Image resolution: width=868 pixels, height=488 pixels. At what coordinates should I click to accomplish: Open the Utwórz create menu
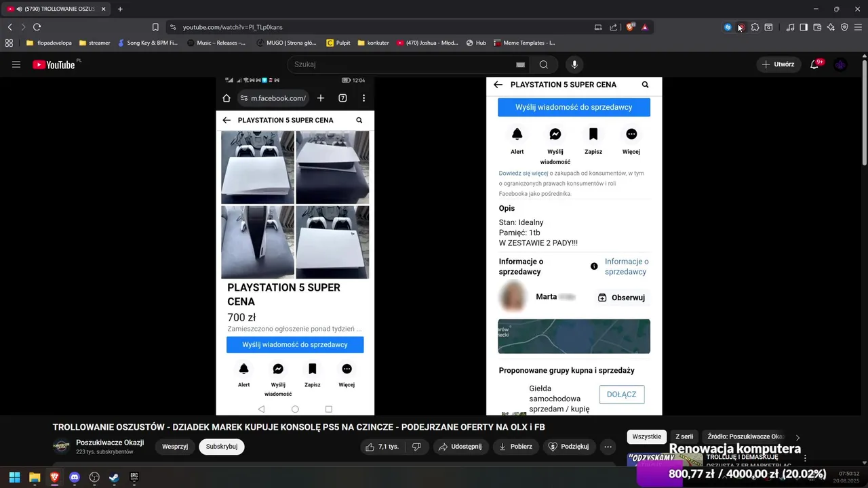(x=778, y=64)
